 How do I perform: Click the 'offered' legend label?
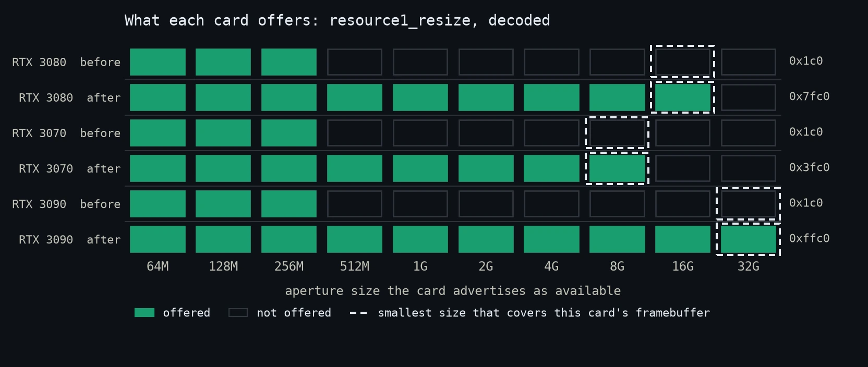click(x=187, y=313)
